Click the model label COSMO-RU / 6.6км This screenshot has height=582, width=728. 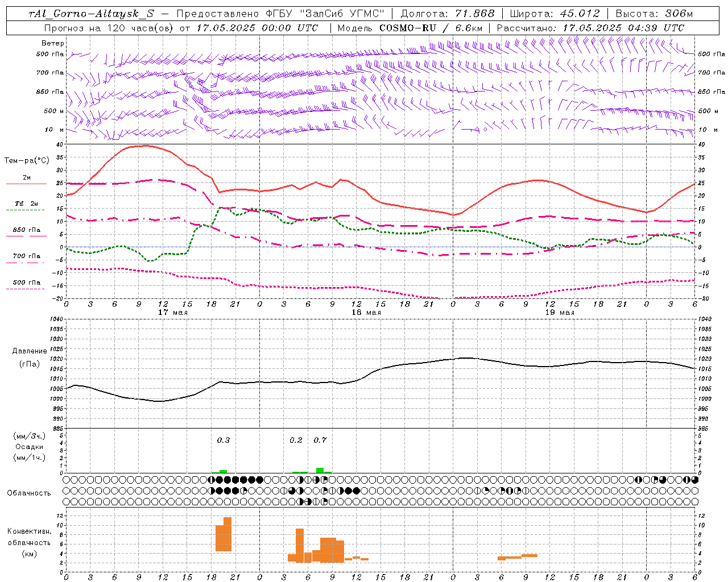(x=431, y=28)
